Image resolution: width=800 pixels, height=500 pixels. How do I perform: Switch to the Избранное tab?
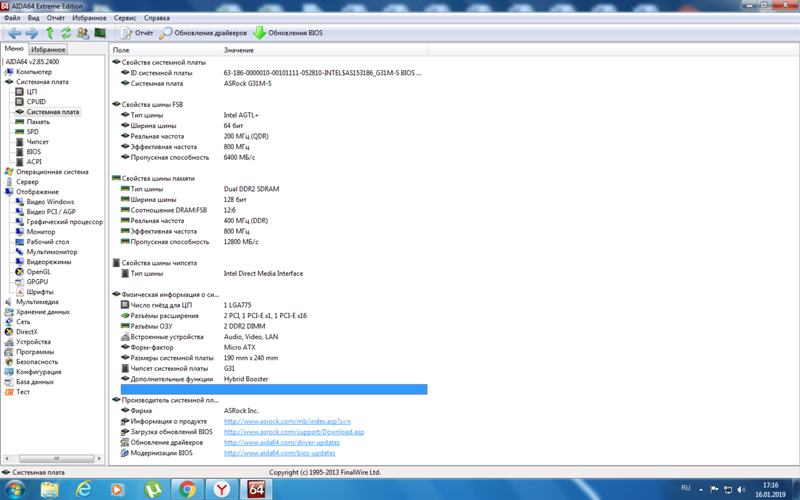[48, 49]
